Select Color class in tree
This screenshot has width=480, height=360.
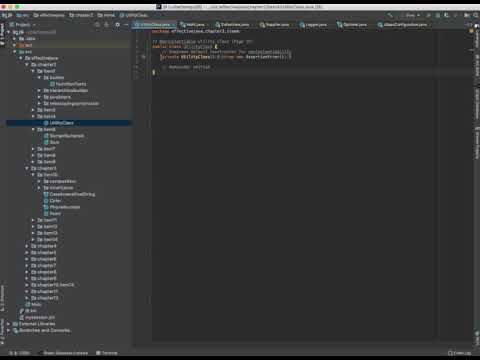[x=52, y=201]
